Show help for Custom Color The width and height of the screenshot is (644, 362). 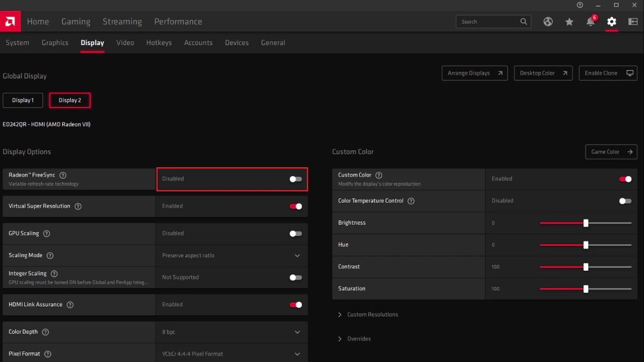click(379, 175)
